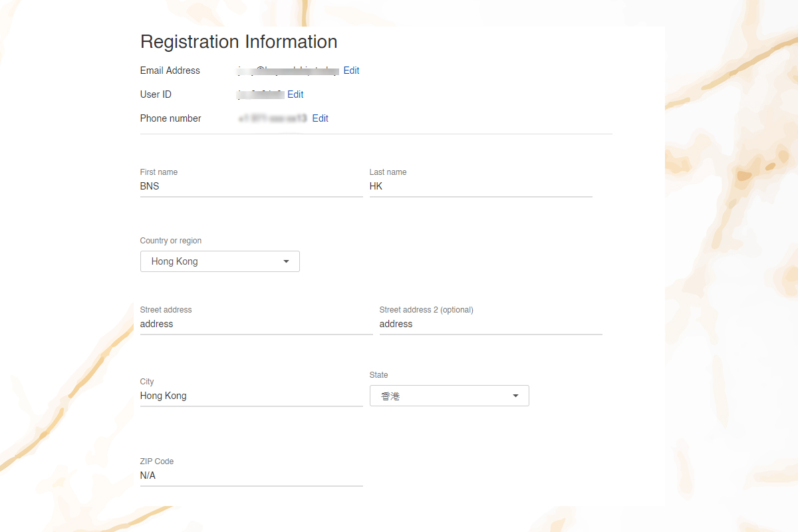Click the User ID label text

tap(156, 94)
